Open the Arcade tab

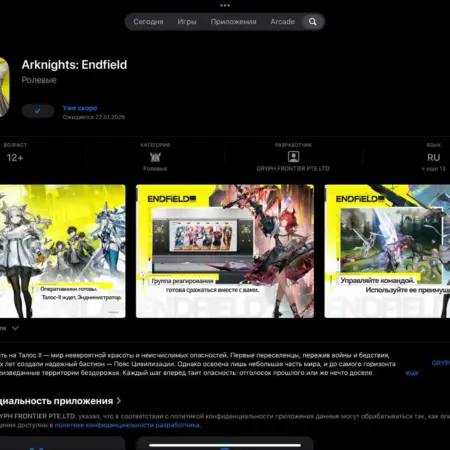coord(283,22)
